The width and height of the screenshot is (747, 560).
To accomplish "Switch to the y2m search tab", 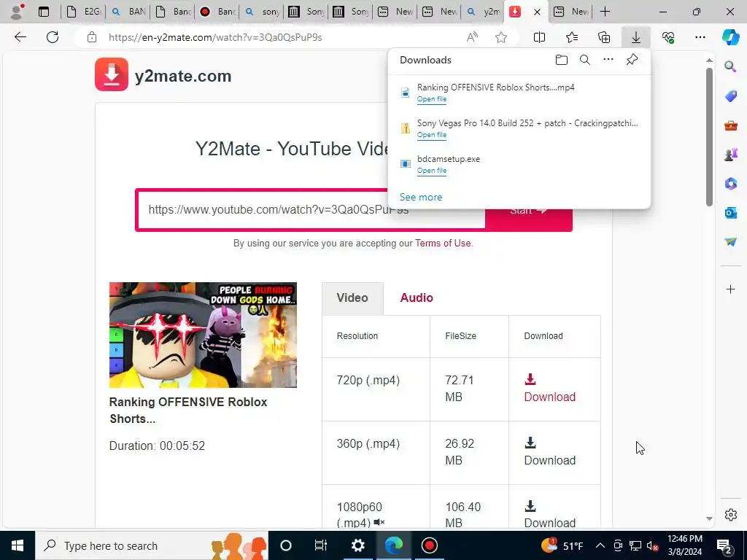I will coord(483,12).
